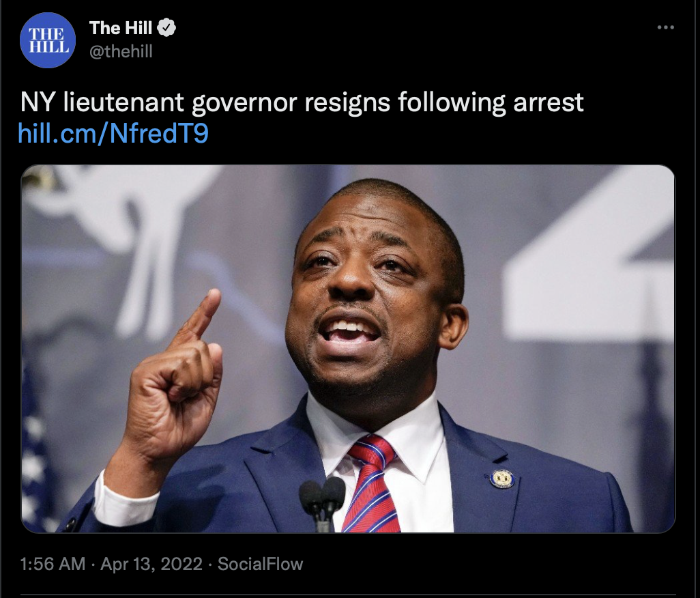Click the red striped tie in photo

[372, 485]
